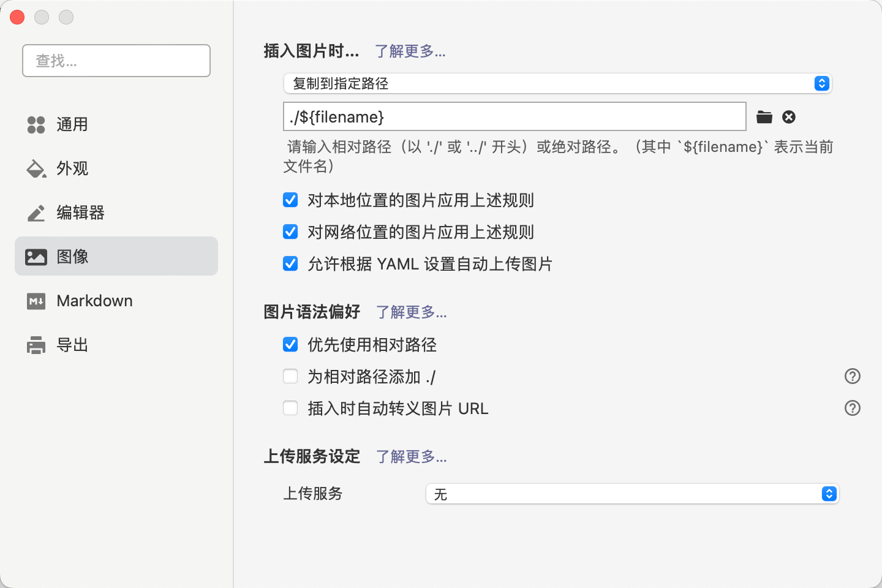Click the 查找 search box
The height and width of the screenshot is (588, 882).
[x=116, y=61]
